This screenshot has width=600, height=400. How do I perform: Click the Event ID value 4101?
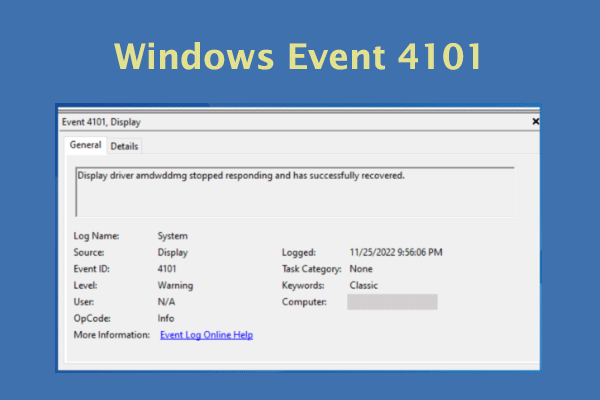(x=169, y=269)
